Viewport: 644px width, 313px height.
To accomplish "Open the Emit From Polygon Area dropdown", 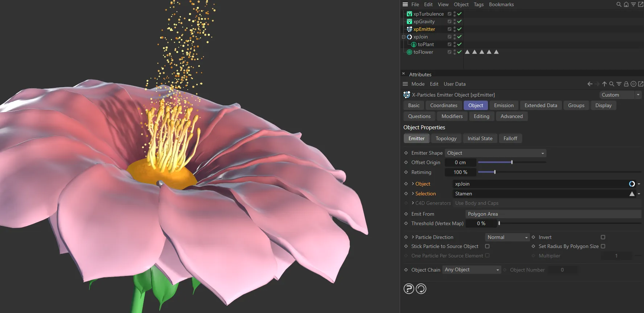I will (553, 214).
